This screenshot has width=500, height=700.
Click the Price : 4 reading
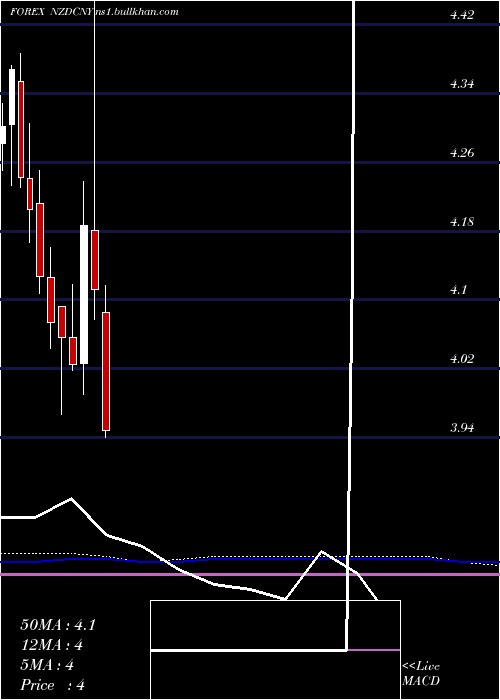53,685
